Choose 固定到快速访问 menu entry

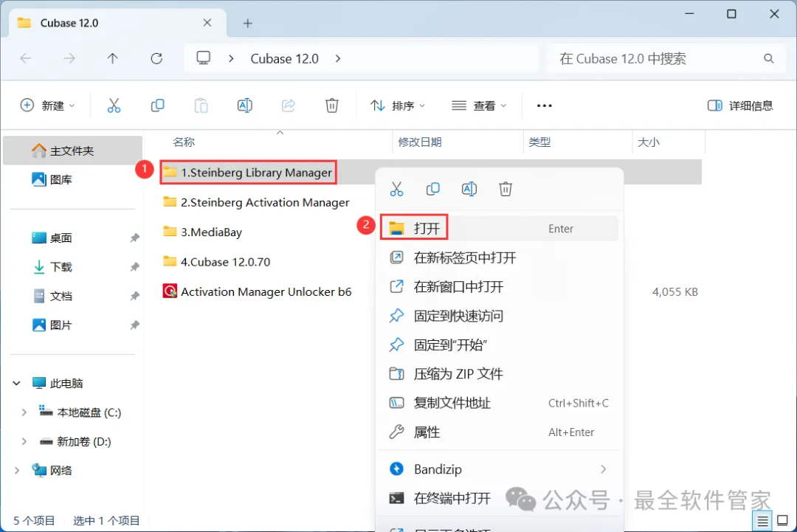click(499, 316)
